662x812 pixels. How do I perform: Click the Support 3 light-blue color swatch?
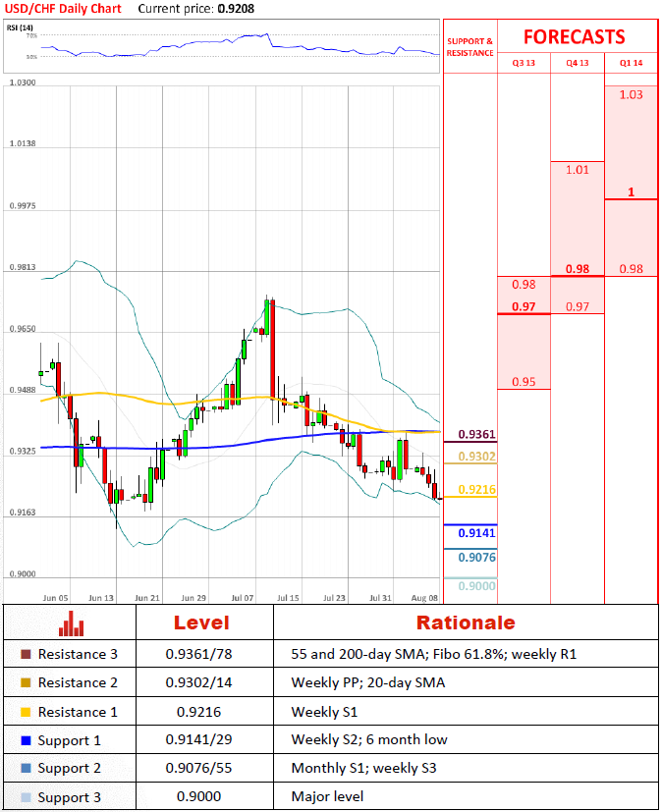26,797
